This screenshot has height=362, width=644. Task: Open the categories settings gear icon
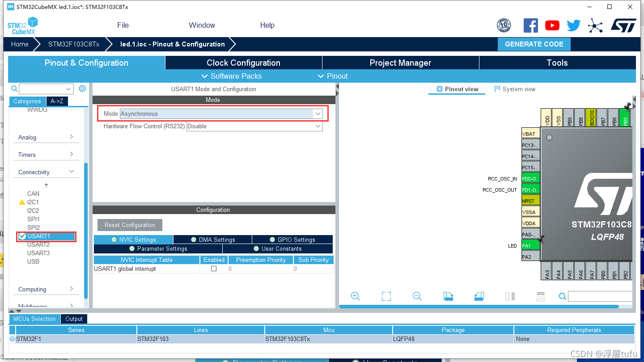point(82,88)
